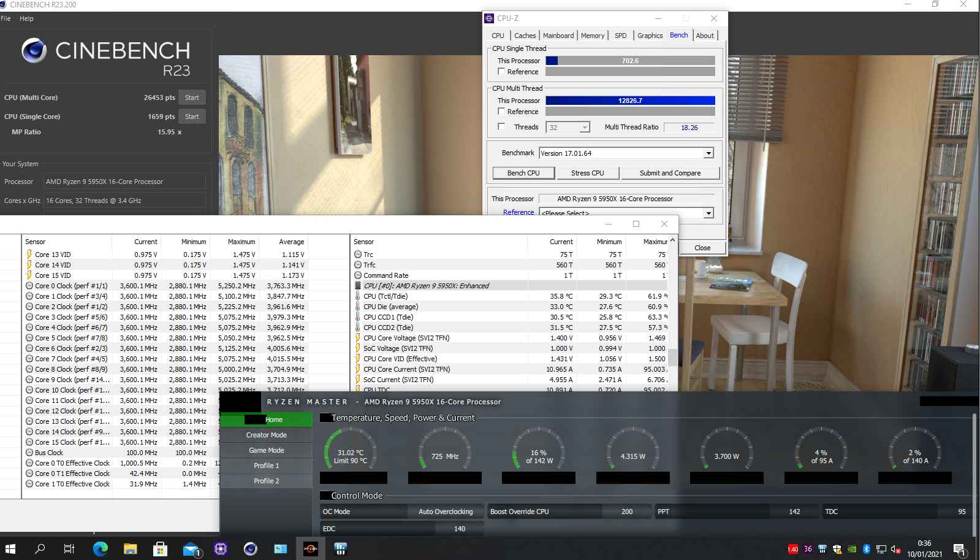Open Microsoft Store from the taskbar
980x560 pixels.
pos(160,549)
